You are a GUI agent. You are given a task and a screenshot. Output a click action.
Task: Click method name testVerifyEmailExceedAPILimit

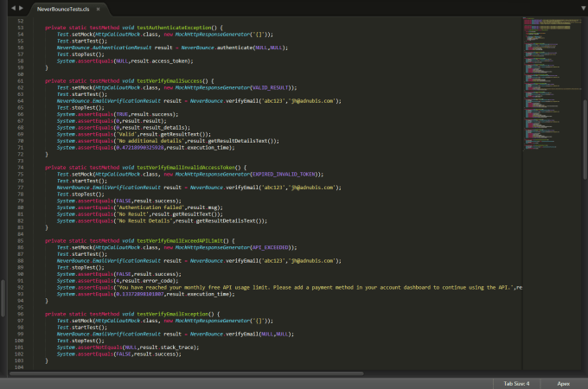[x=180, y=241]
